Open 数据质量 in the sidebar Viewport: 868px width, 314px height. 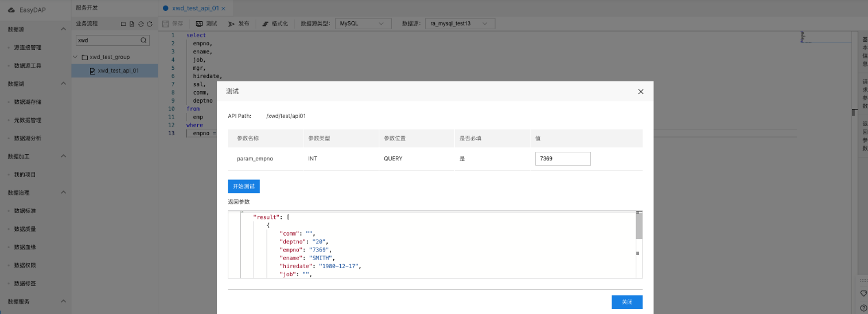(25, 229)
